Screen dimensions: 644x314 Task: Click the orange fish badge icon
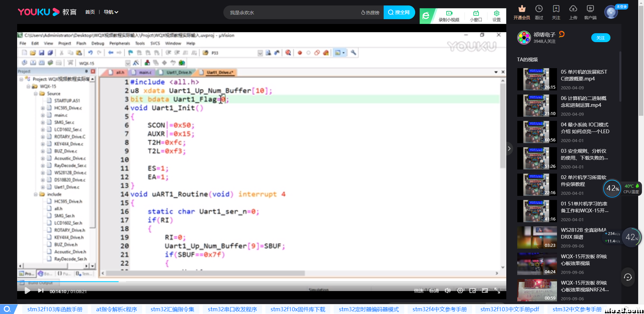click(x=562, y=34)
